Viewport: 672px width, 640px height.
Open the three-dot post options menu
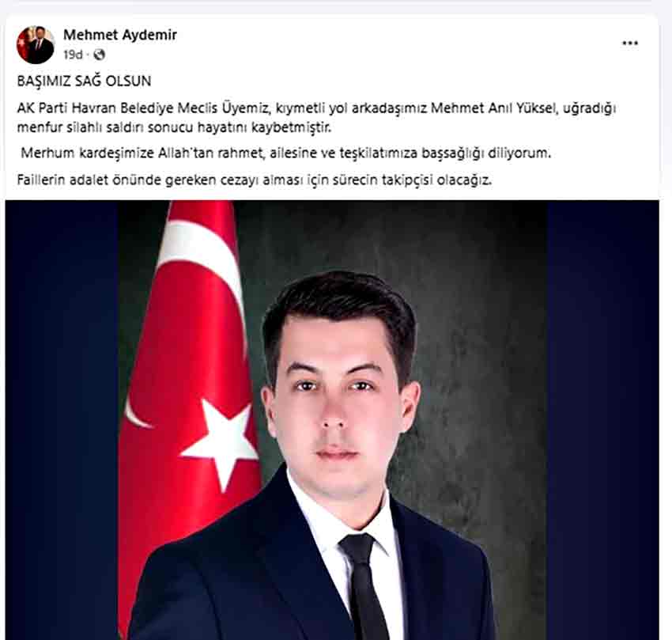click(x=630, y=44)
